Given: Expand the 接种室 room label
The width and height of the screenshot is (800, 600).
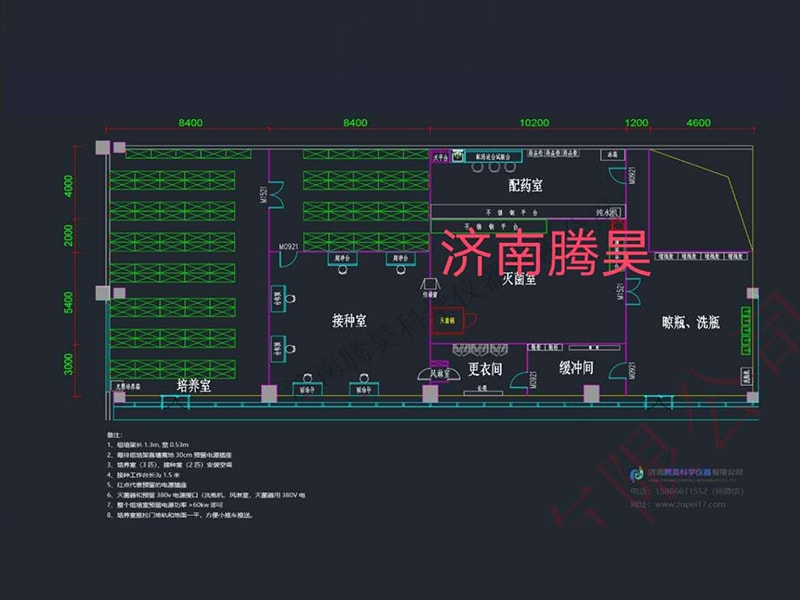Looking at the screenshot, I should (350, 321).
